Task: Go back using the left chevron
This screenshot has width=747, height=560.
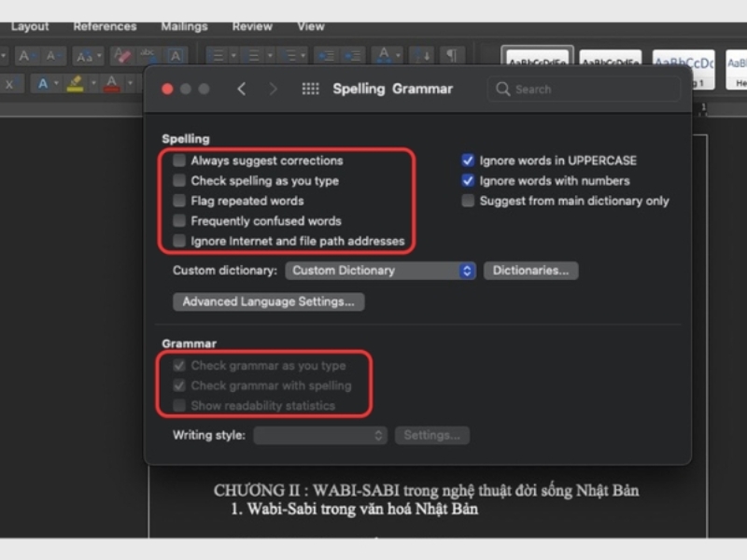Action: 242,89
